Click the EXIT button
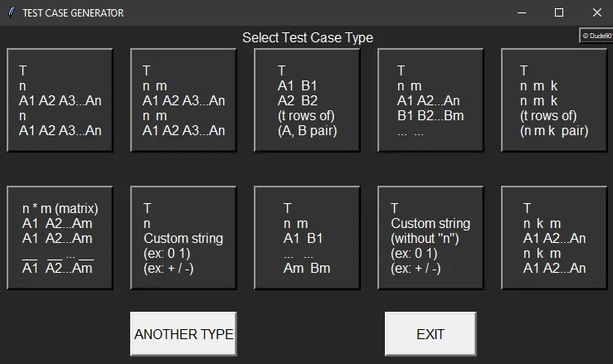This screenshot has width=613, height=364. [431, 334]
